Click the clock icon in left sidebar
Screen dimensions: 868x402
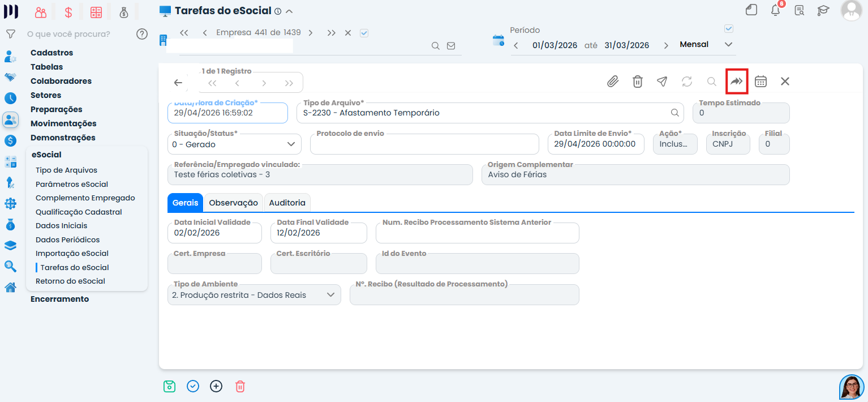click(x=10, y=98)
